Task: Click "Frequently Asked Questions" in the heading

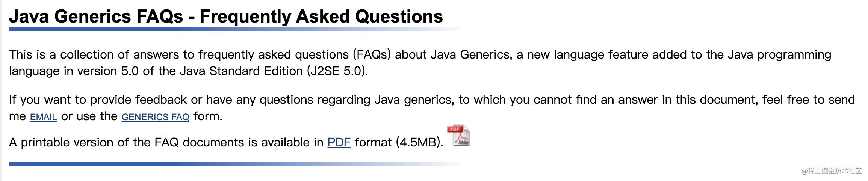Action: pyautogui.click(x=321, y=17)
